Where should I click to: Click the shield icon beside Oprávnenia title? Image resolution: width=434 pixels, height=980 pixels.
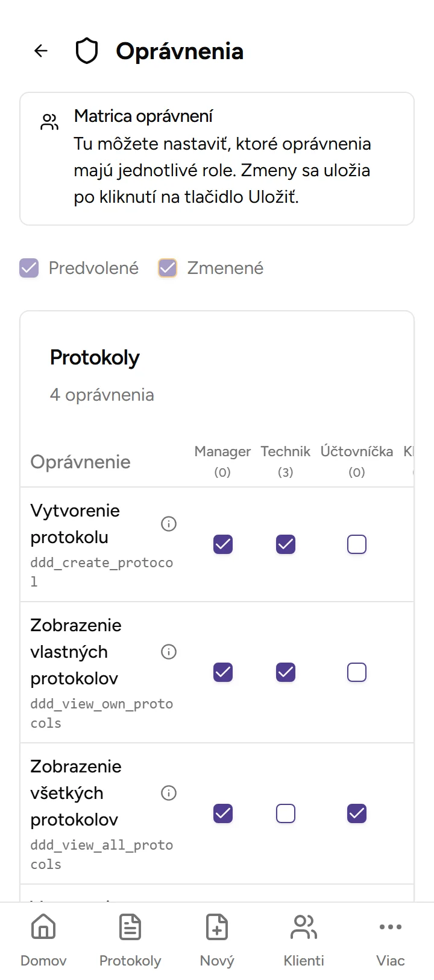(x=86, y=51)
